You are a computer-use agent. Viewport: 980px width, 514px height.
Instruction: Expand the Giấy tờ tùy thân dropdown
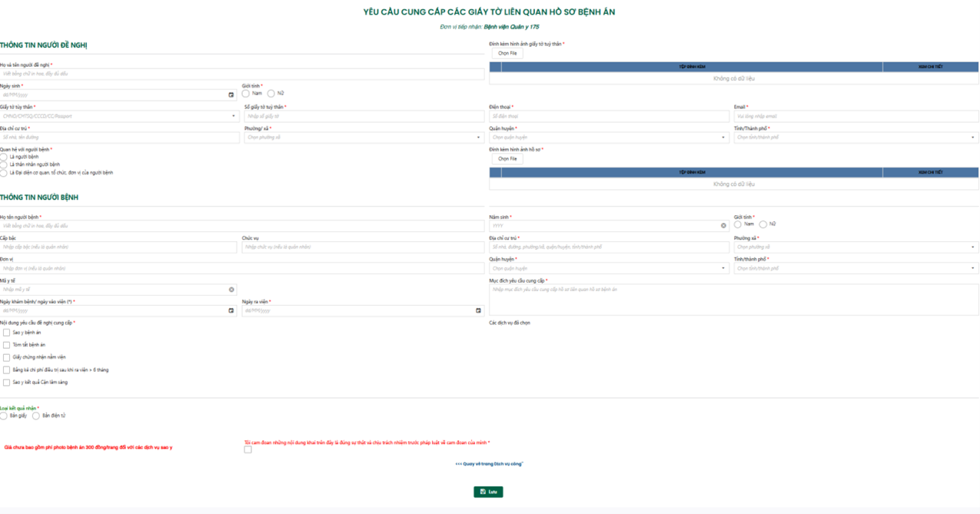click(x=234, y=117)
